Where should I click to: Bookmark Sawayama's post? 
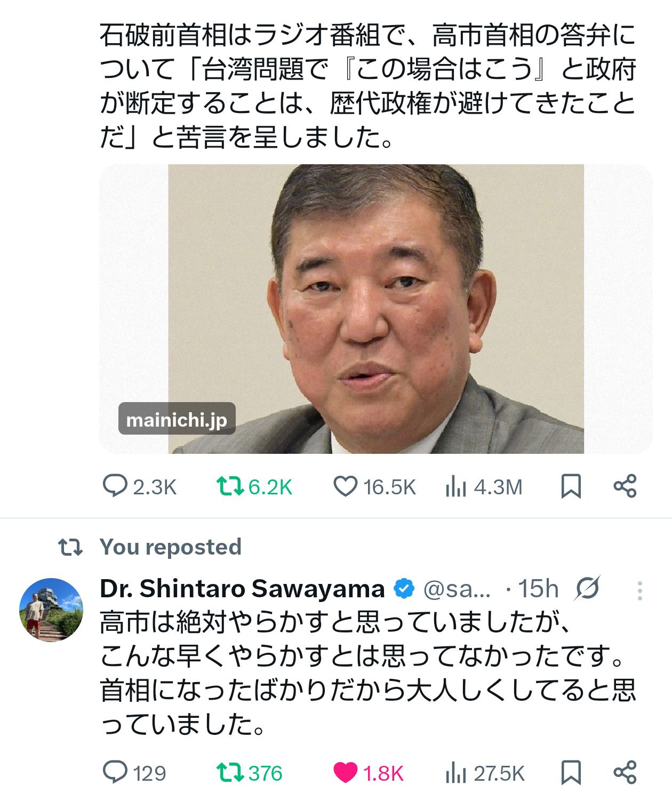point(571,772)
